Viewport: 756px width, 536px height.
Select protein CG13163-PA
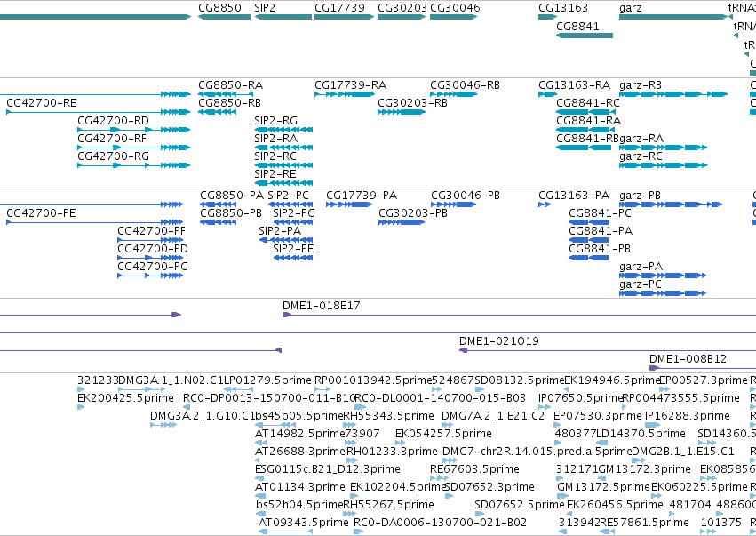point(545,204)
